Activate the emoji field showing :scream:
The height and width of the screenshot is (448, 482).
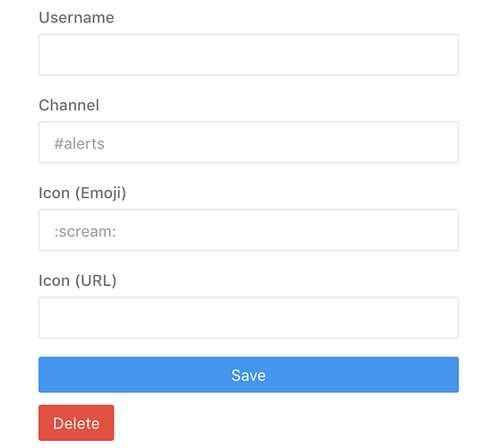tap(248, 229)
